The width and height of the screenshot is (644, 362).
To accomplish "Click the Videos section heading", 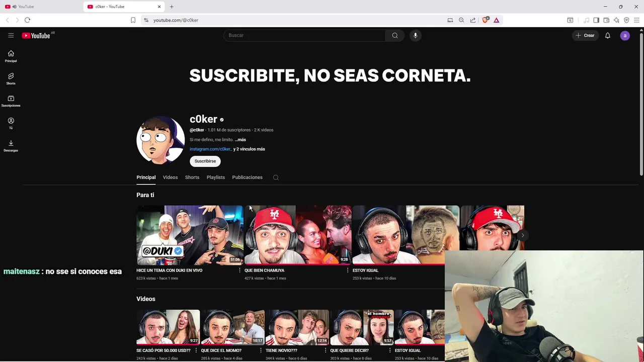I will point(146,299).
